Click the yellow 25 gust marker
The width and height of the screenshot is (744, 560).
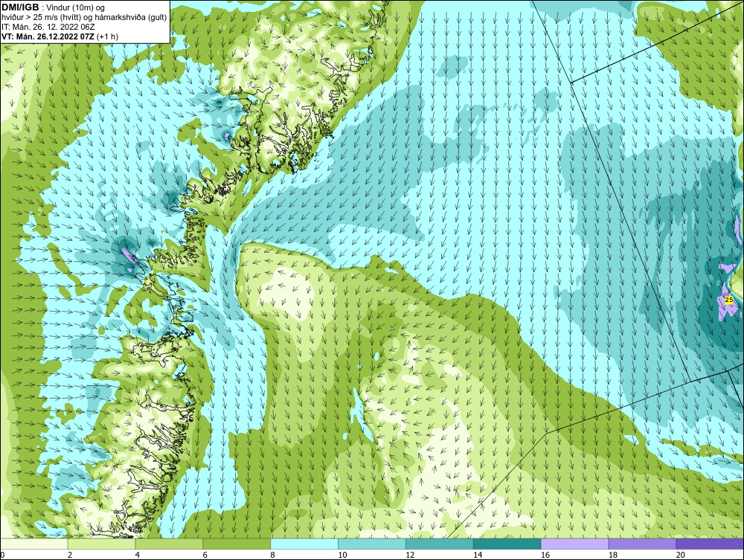click(729, 300)
